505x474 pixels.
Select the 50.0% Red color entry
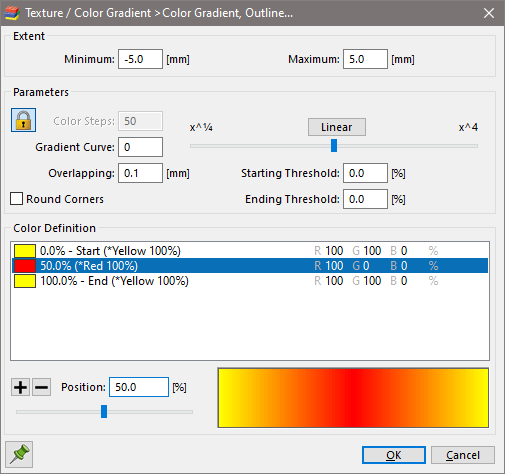(250, 266)
